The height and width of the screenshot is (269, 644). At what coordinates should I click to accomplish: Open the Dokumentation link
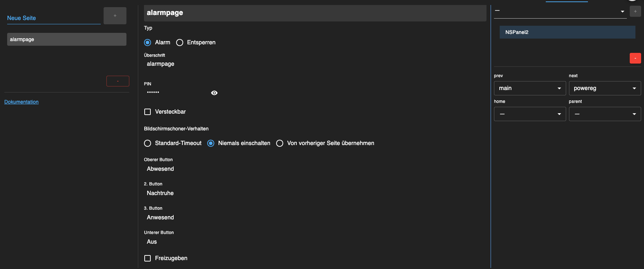[21, 102]
